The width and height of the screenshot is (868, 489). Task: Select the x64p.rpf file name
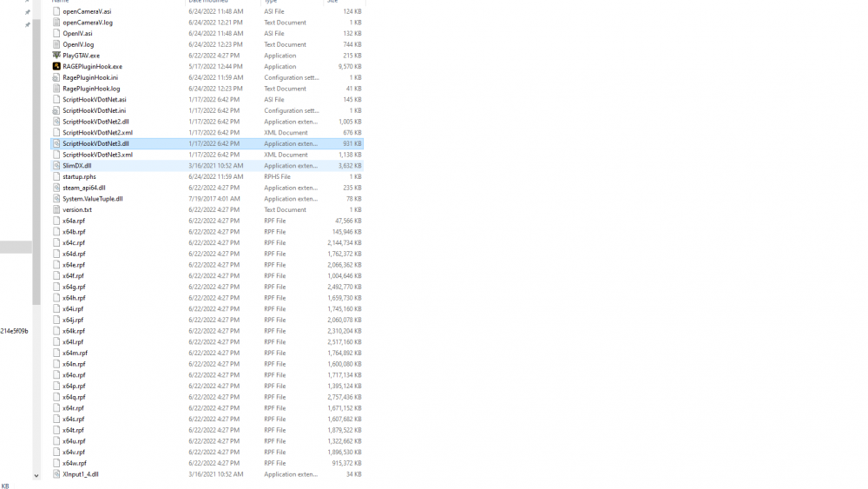click(74, 386)
